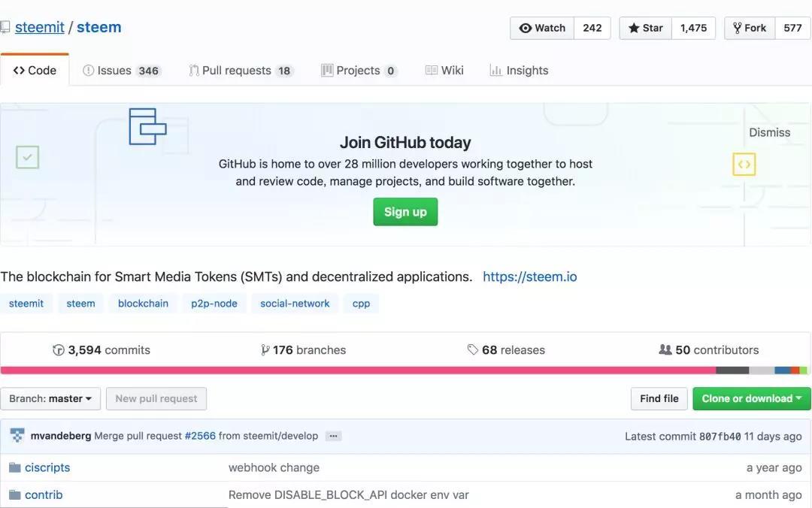Expand the Branch: master dropdown
The width and height of the screenshot is (812, 508).
coord(50,399)
